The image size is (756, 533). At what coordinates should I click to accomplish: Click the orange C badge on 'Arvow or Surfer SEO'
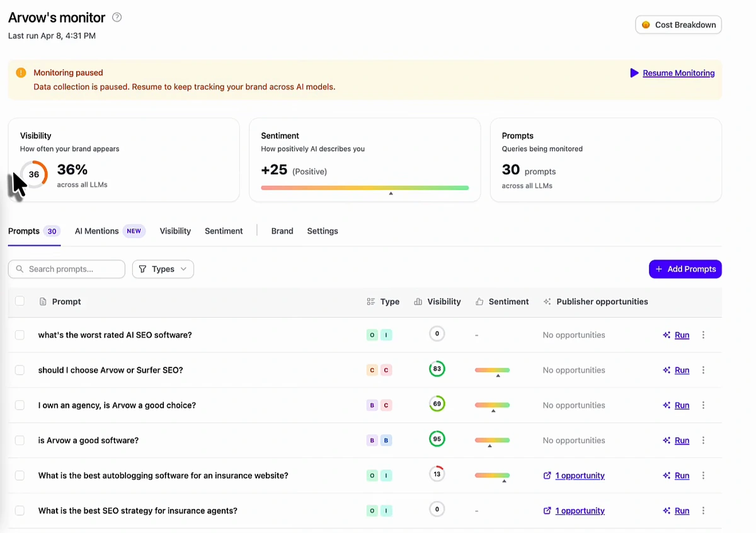tap(372, 370)
